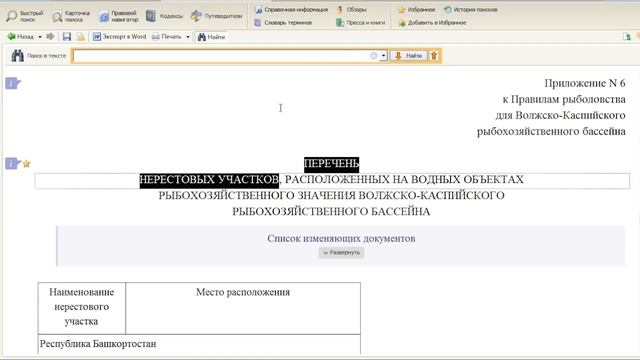Open Избранное favorites
Screen dimensions: 640x360
[416, 9]
